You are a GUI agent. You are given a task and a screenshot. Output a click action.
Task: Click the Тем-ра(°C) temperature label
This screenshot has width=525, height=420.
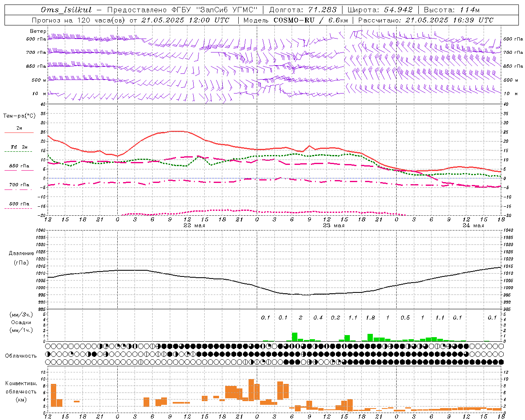(x=19, y=116)
